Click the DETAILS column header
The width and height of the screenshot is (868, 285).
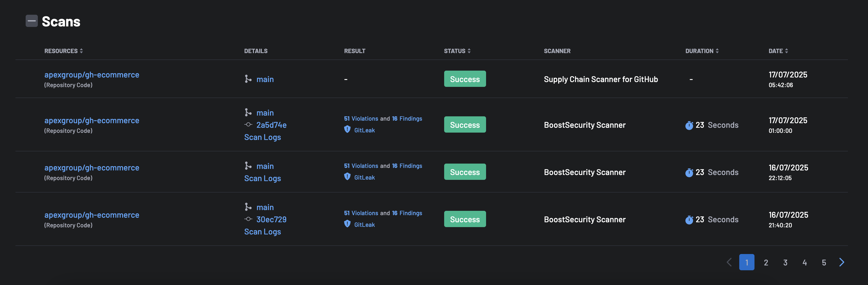pos(256,51)
